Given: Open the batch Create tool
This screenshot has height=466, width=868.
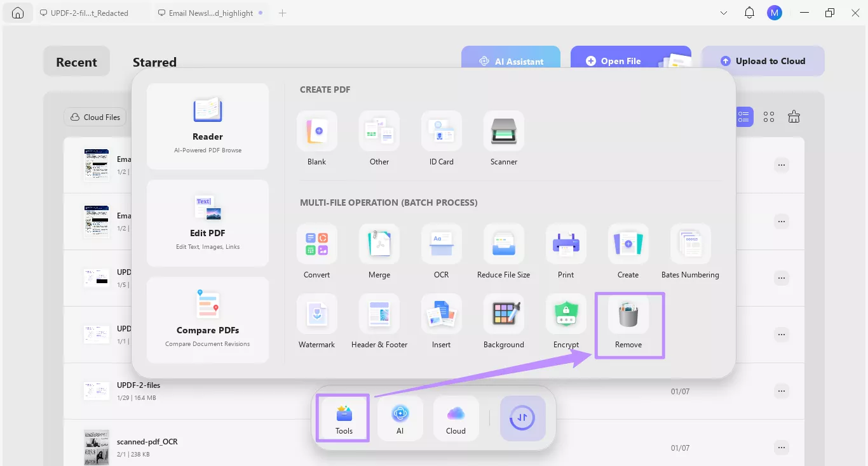Looking at the screenshot, I should 628,252.
